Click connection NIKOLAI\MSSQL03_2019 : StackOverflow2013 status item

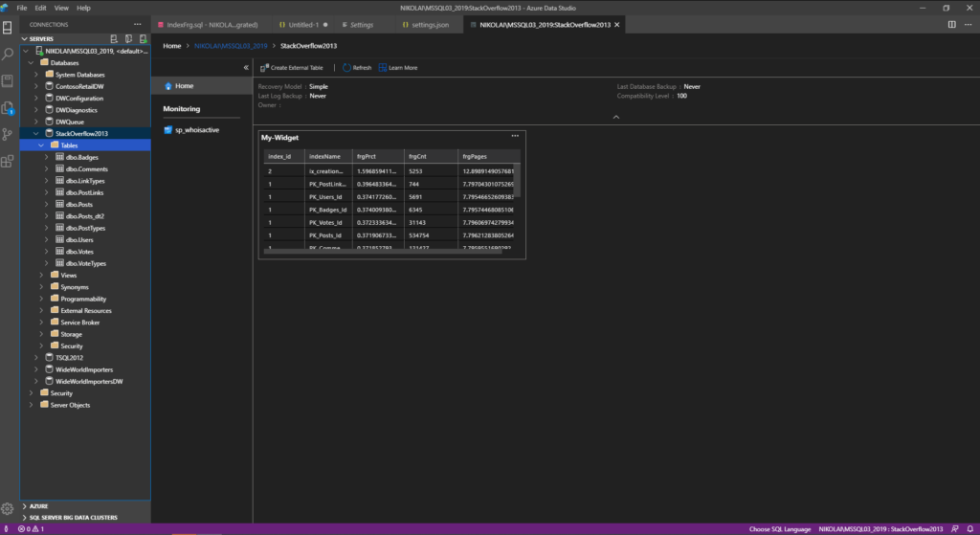880,528
